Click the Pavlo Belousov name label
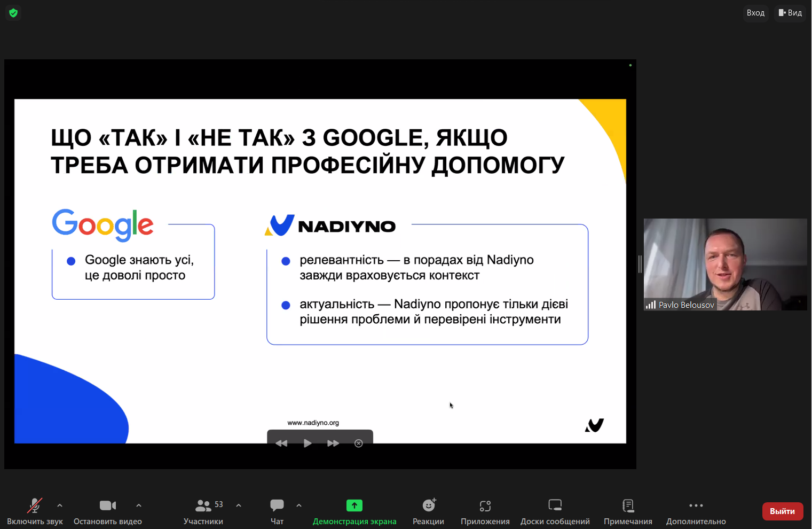812x529 pixels. pos(687,305)
